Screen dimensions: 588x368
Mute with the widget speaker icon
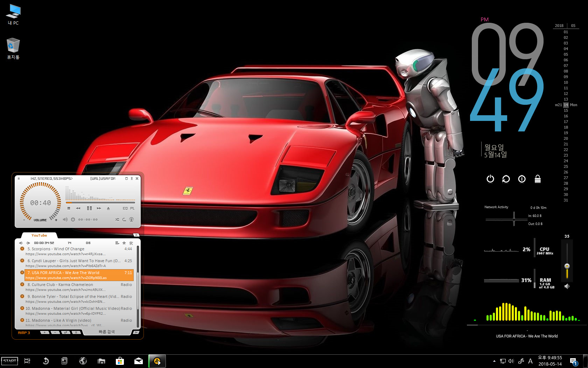(567, 286)
